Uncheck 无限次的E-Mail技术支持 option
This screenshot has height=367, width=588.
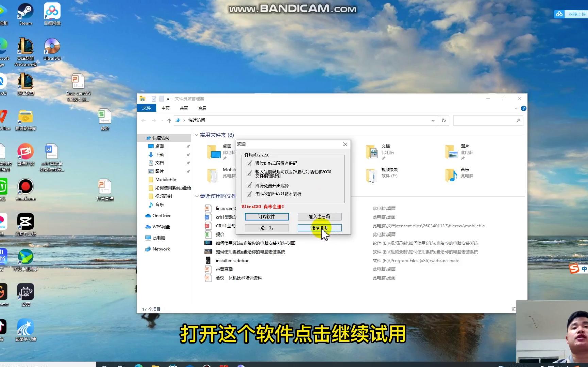coord(249,194)
